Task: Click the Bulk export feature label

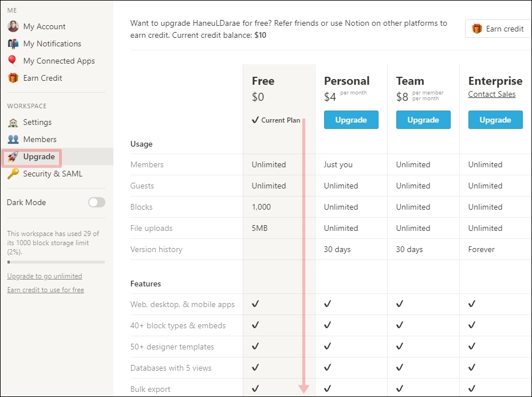Action: (150, 389)
